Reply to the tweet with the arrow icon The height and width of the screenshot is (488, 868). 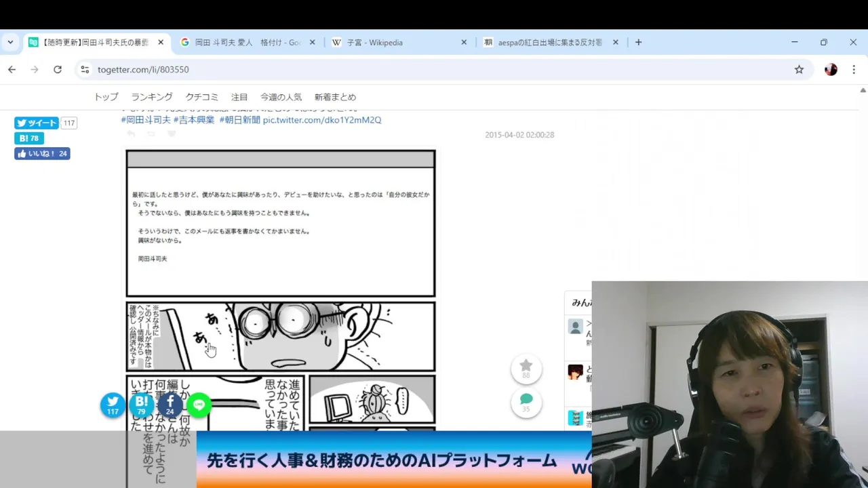pyautogui.click(x=131, y=134)
